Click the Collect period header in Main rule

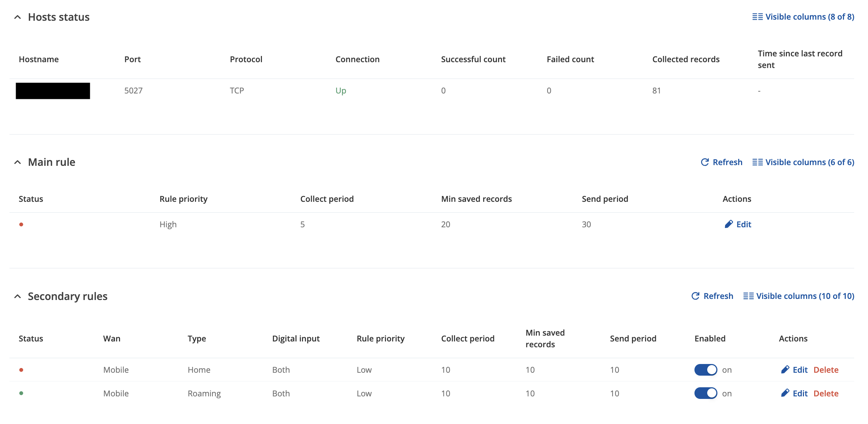(x=327, y=199)
